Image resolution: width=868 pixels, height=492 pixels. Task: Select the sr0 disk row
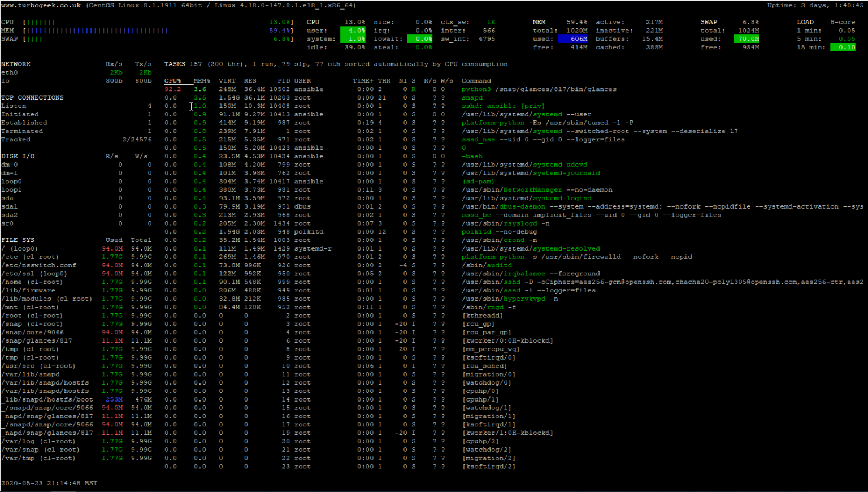point(76,223)
